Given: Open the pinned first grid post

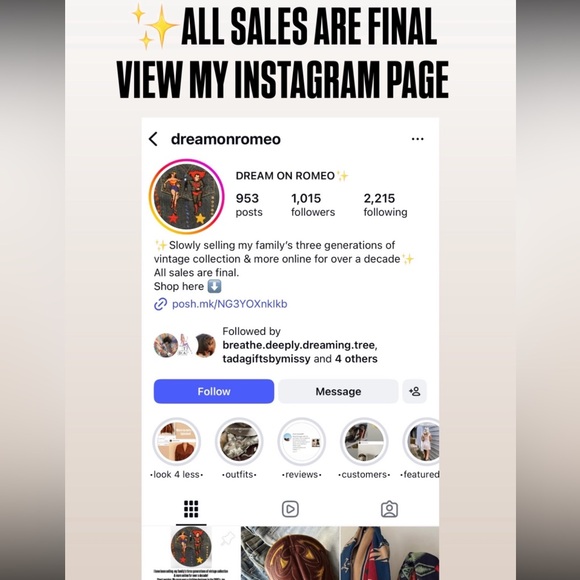Looking at the screenshot, I should click(191, 553).
